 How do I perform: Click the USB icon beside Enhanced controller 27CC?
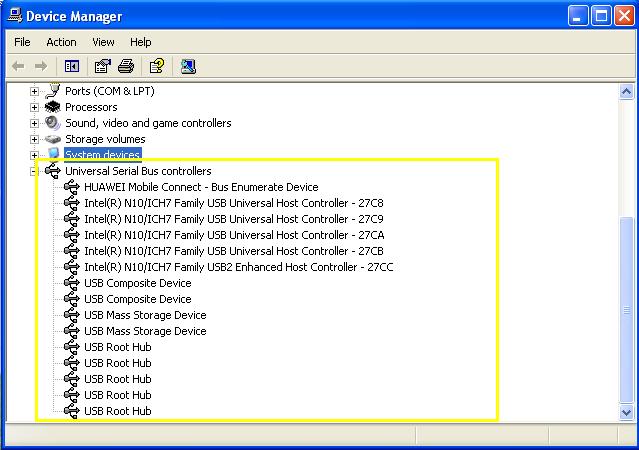pyautogui.click(x=72, y=267)
